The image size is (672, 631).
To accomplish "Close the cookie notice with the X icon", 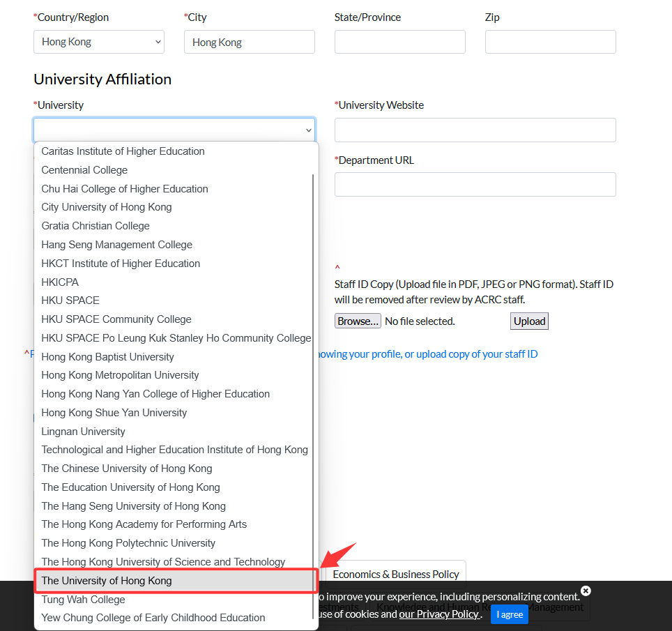I will coord(586,591).
